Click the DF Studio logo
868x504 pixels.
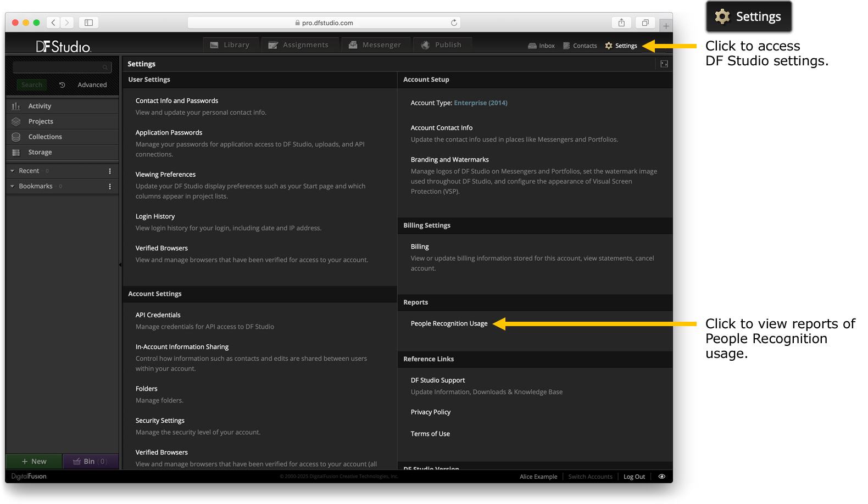pos(63,47)
